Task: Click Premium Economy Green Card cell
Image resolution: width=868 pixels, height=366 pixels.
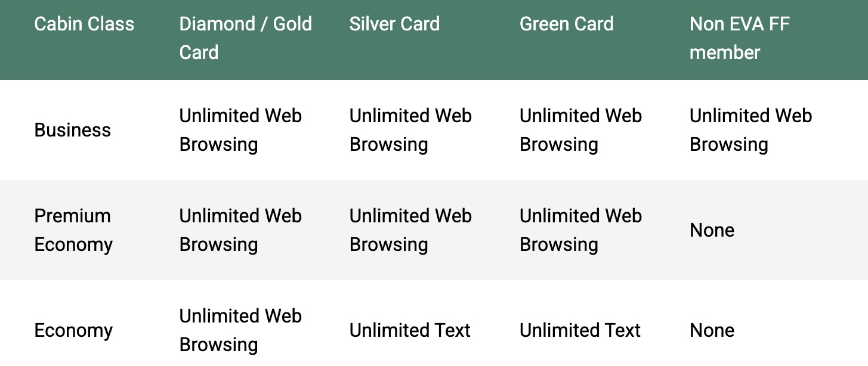Action: pos(580,230)
